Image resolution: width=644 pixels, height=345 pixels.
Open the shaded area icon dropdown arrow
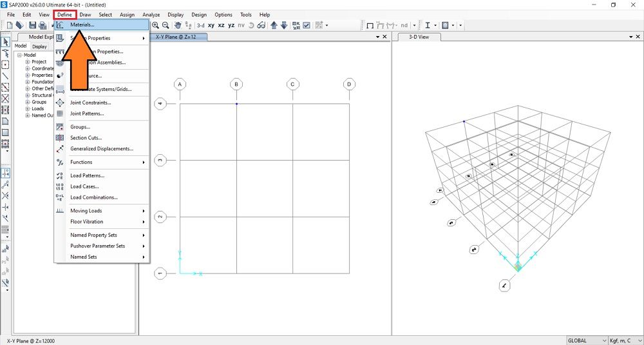click(453, 26)
